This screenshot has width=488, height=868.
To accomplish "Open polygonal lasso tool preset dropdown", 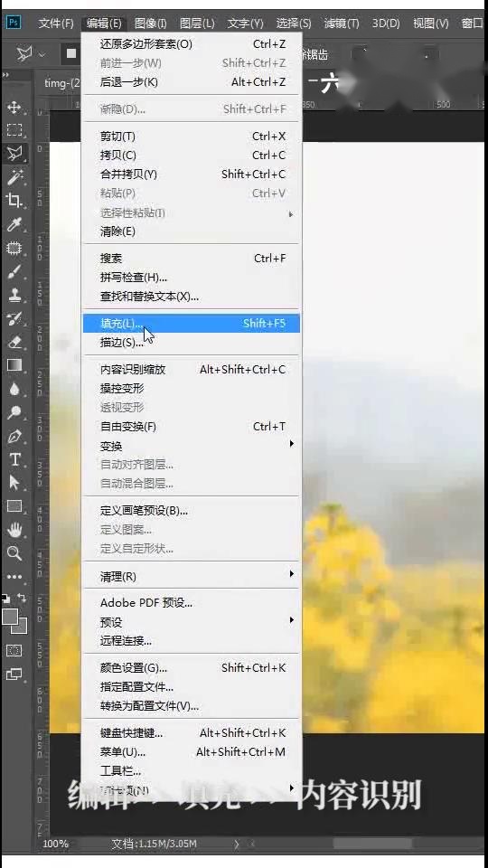I will [42, 55].
